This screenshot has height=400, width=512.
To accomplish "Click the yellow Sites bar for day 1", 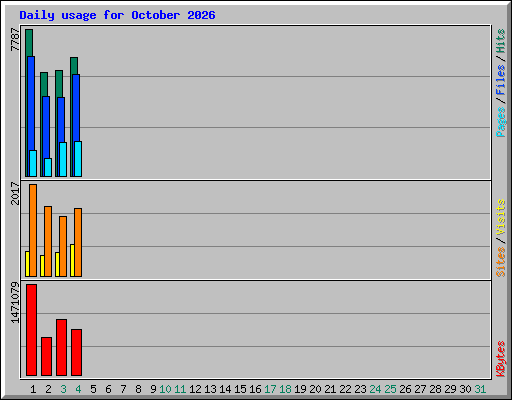I will [x=27, y=264].
